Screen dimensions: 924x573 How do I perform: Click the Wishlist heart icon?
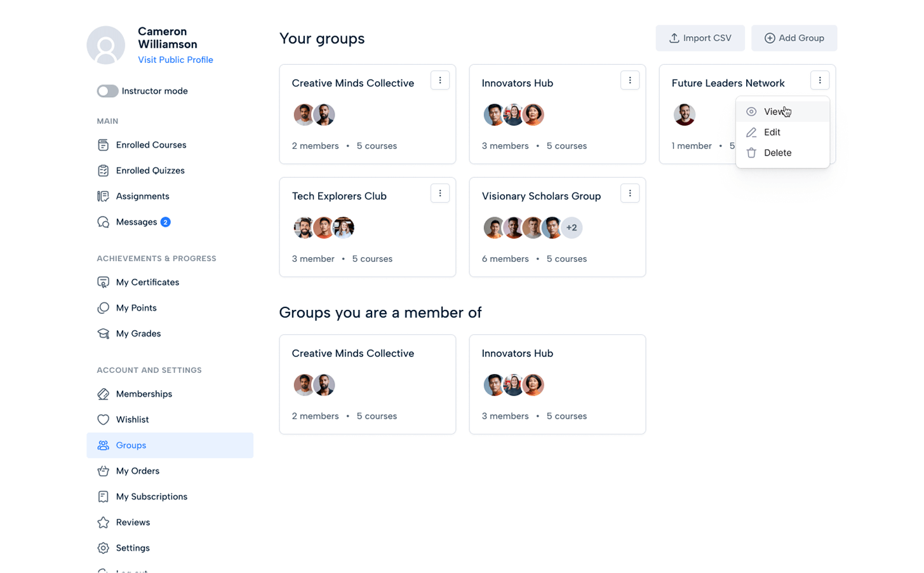point(103,419)
